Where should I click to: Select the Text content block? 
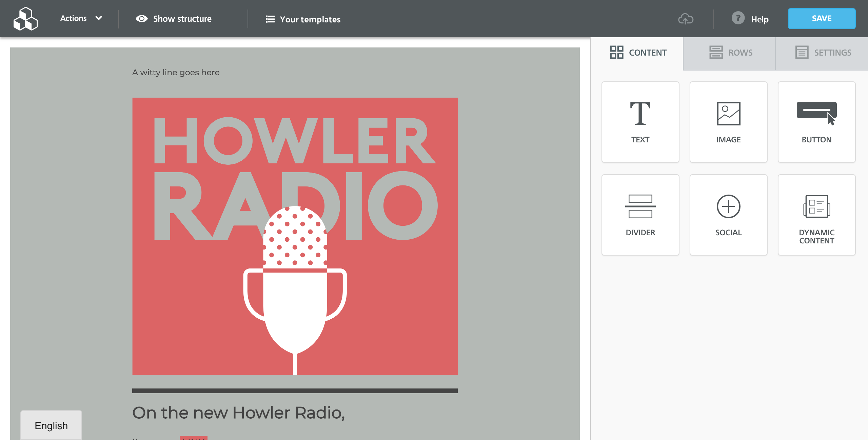[x=640, y=122]
